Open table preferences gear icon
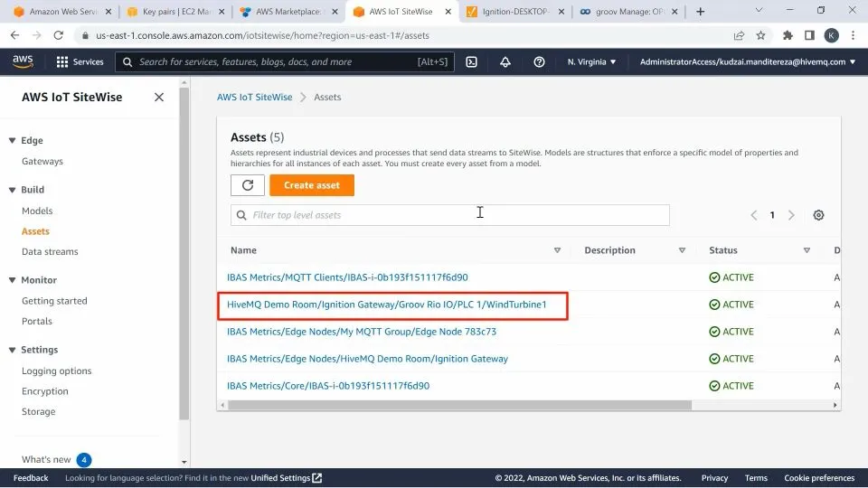 tap(819, 215)
